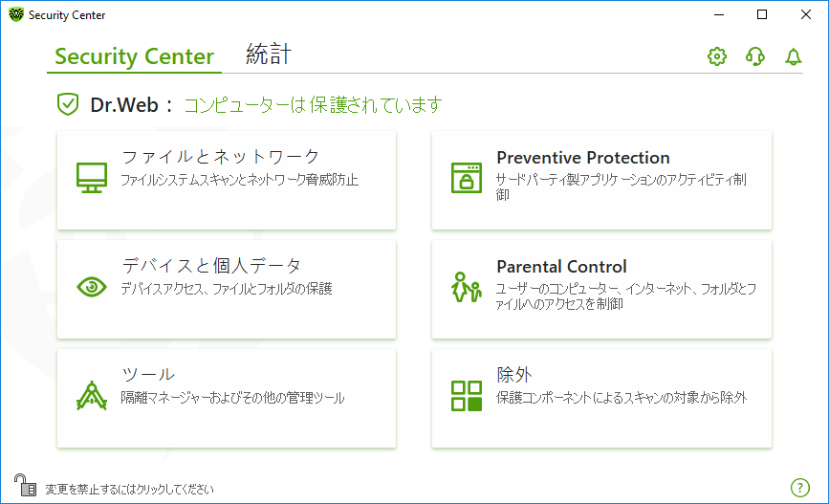829x504 pixels.
Task: Click the compass icon for Tools
Action: click(92, 396)
